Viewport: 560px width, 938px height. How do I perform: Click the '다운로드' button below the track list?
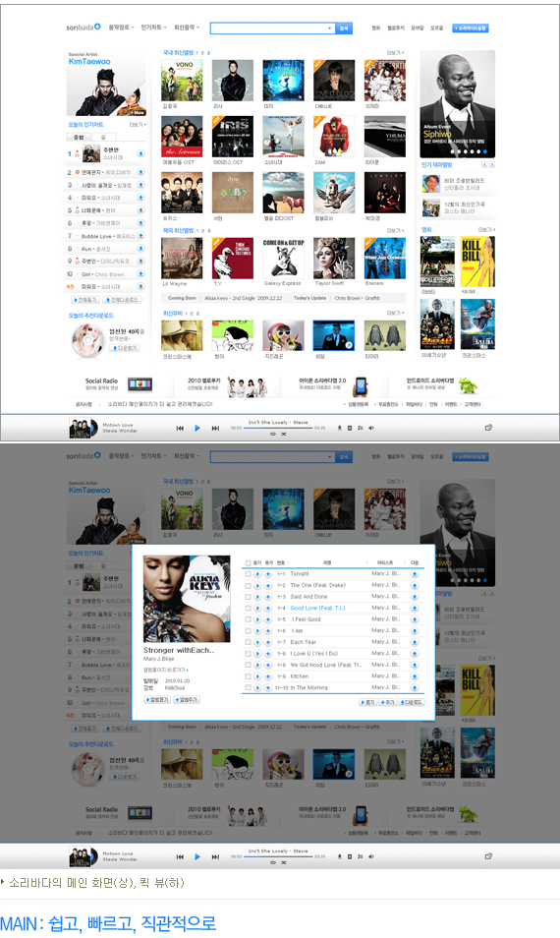pos(412,702)
